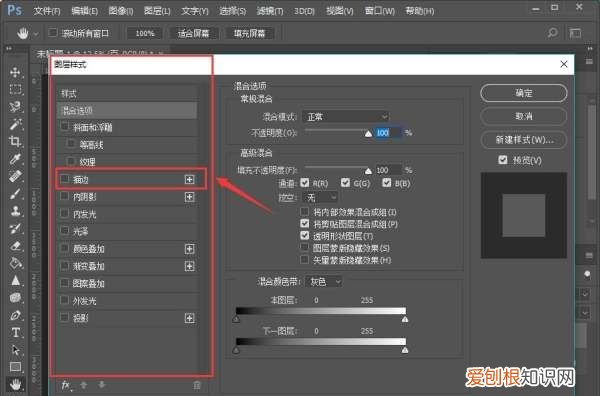The width and height of the screenshot is (600, 396).
Task: Add another gradient overlay with plus icon
Action: [189, 266]
